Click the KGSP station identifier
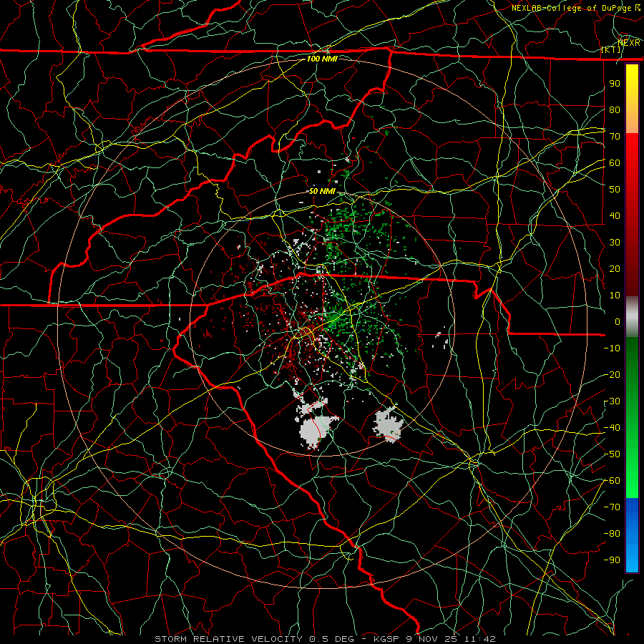The width and height of the screenshot is (644, 644). (x=386, y=639)
